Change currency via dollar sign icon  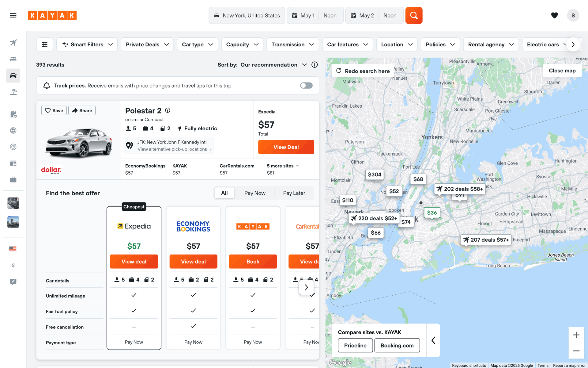13,265
